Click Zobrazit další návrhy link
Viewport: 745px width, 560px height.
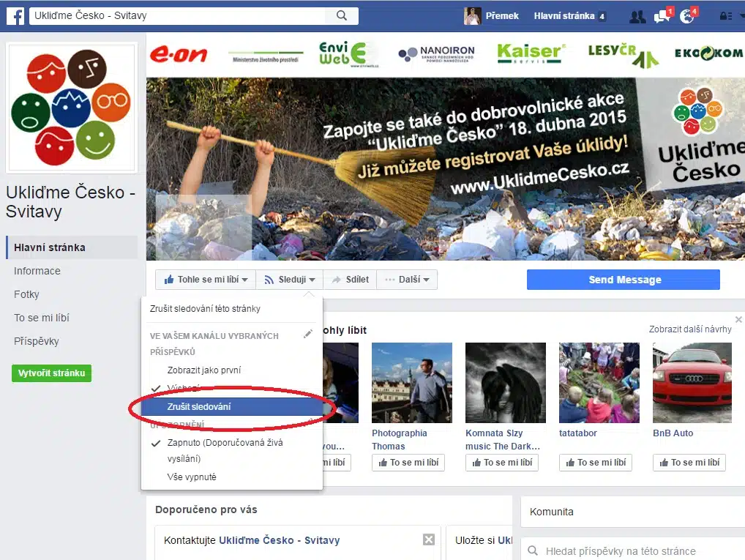(690, 329)
